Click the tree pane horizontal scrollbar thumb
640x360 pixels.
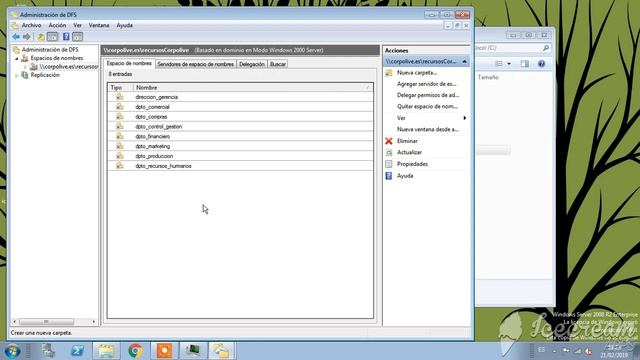[x=46, y=322]
